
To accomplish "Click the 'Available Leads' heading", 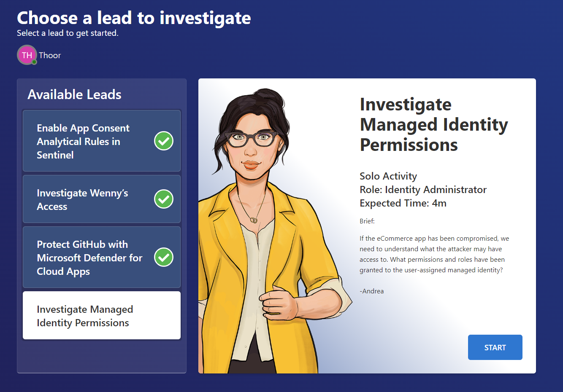I will (x=74, y=94).
